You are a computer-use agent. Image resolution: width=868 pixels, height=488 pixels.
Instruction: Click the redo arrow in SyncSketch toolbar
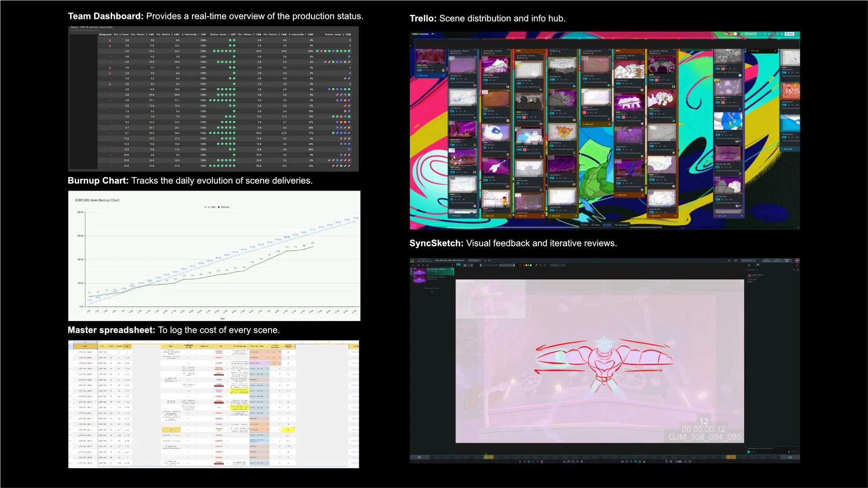click(545, 265)
